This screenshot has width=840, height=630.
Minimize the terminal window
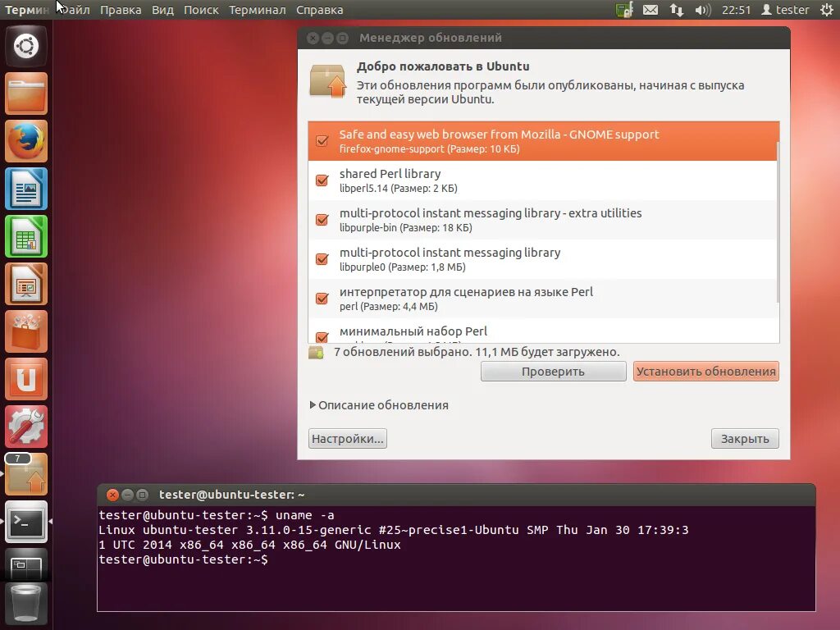(127, 495)
